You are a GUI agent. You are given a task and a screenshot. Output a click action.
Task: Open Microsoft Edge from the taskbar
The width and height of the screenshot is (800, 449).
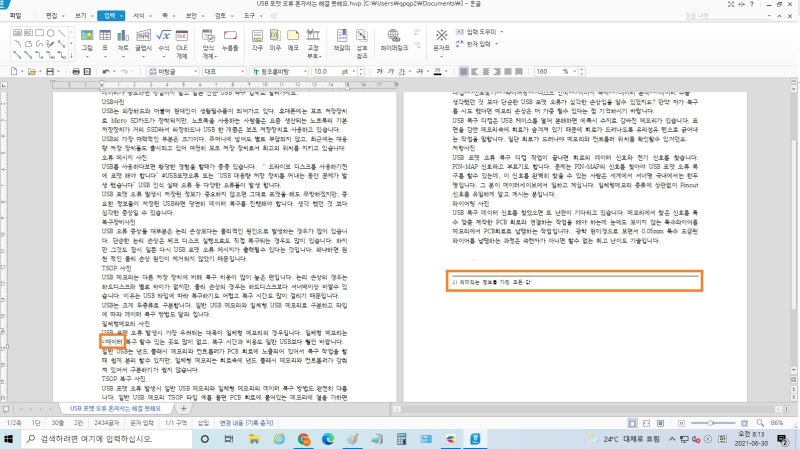(x=328, y=439)
